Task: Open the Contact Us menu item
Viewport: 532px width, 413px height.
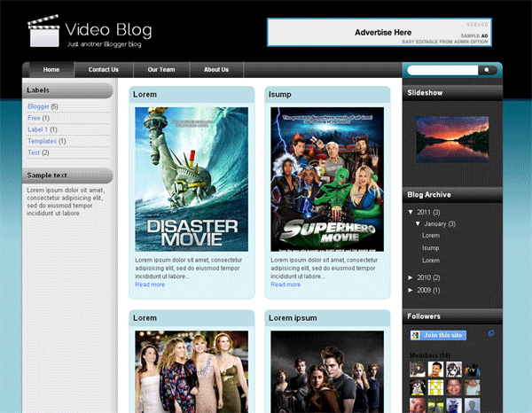Action: coord(104,69)
